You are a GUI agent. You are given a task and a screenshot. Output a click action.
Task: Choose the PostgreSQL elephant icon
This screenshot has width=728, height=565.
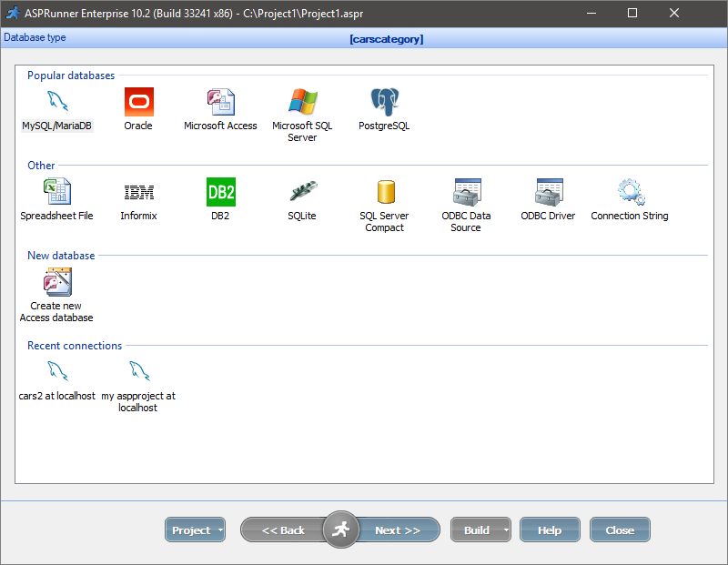coord(384,102)
